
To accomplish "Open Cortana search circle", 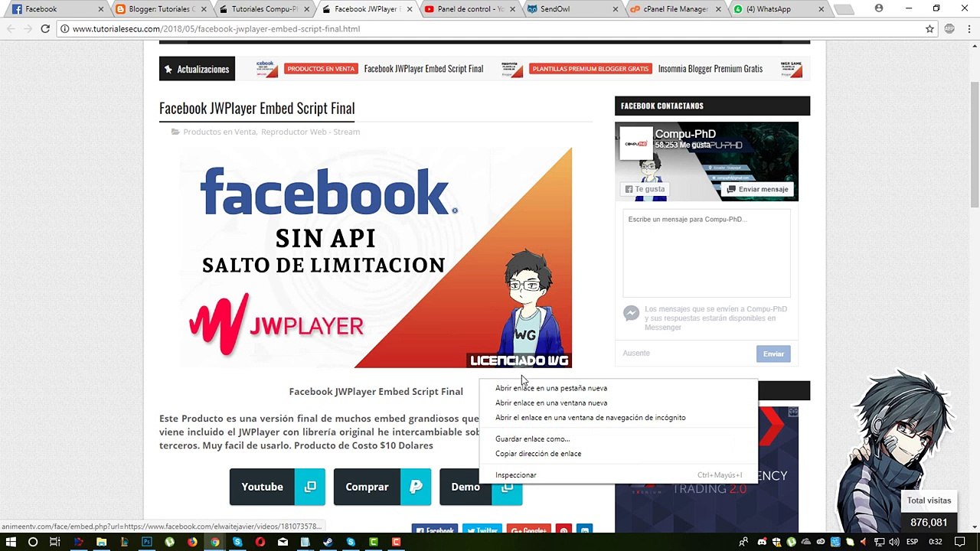I will [33, 542].
